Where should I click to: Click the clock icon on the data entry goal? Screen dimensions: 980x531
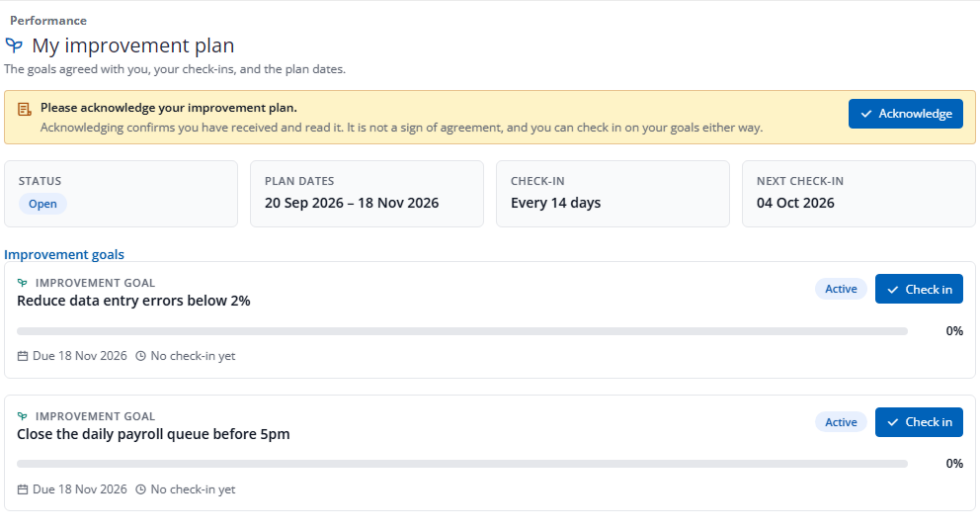click(x=140, y=356)
